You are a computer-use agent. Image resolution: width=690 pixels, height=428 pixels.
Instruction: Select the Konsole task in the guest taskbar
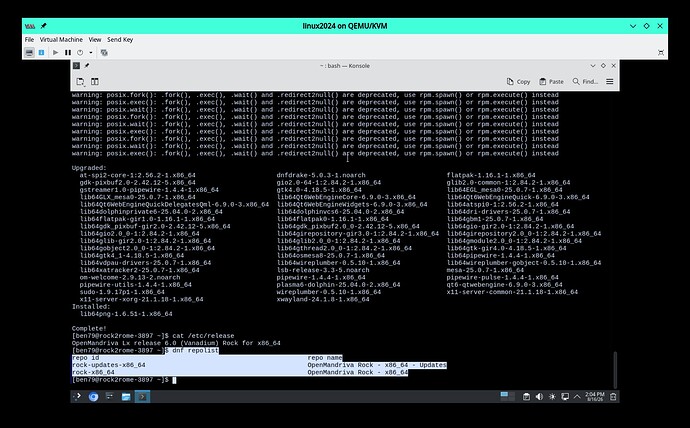tap(142, 396)
